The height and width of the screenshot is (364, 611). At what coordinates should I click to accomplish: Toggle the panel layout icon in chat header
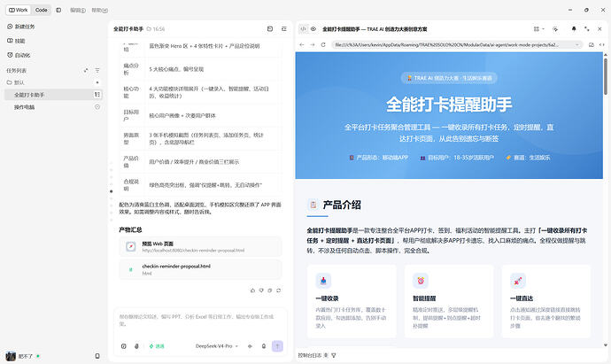[x=284, y=29]
